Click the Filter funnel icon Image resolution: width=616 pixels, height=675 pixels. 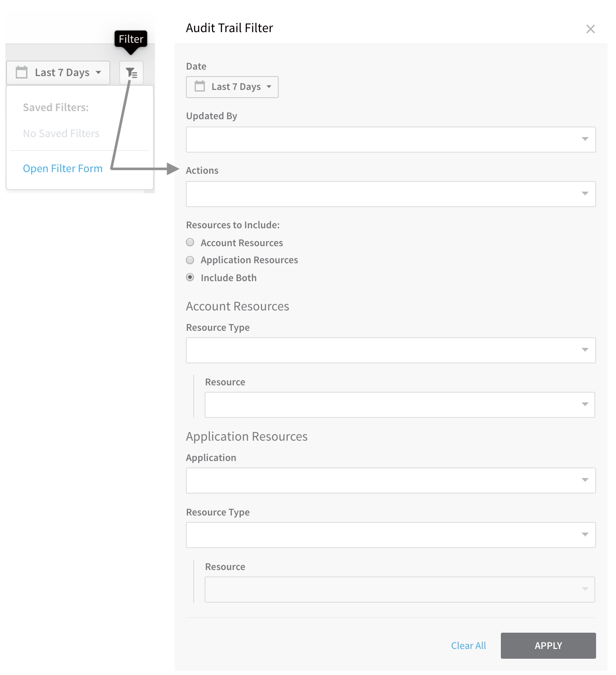[x=131, y=73]
